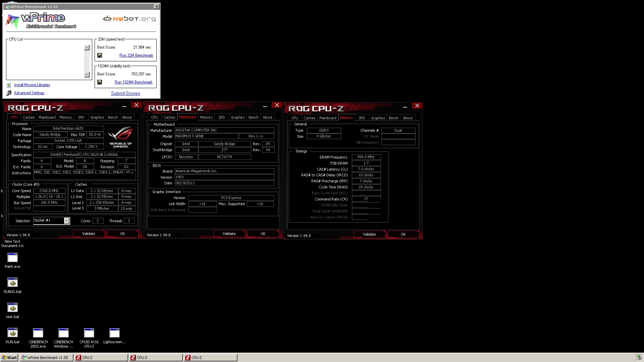Click the hwbot.org logo

pyautogui.click(x=129, y=19)
